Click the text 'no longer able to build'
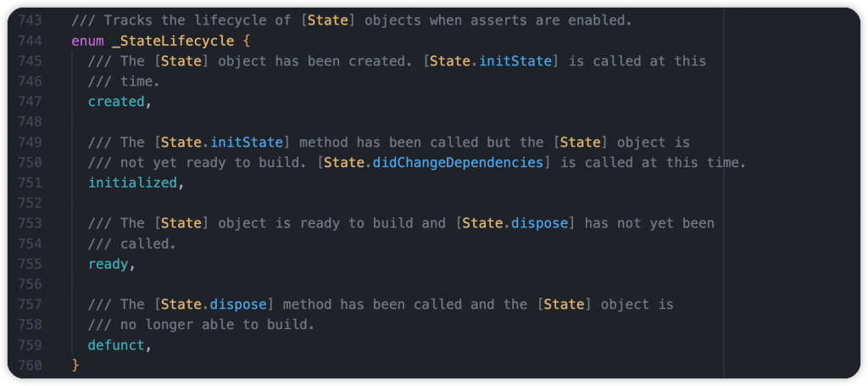The image size is (868, 386). [214, 325]
